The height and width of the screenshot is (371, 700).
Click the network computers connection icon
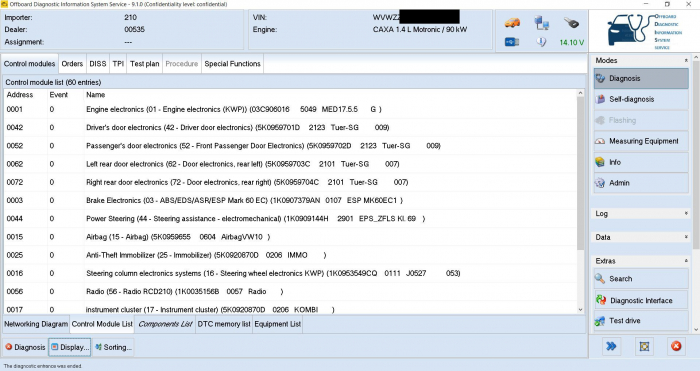point(542,22)
